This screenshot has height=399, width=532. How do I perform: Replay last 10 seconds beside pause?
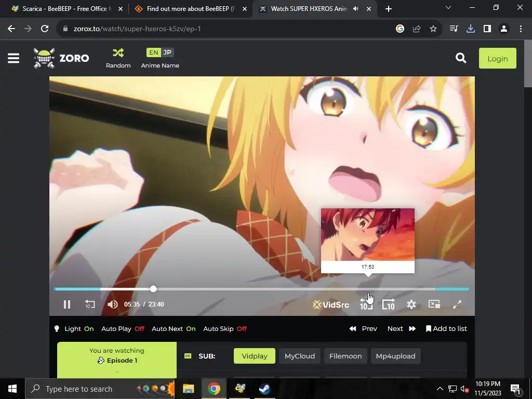pos(90,304)
